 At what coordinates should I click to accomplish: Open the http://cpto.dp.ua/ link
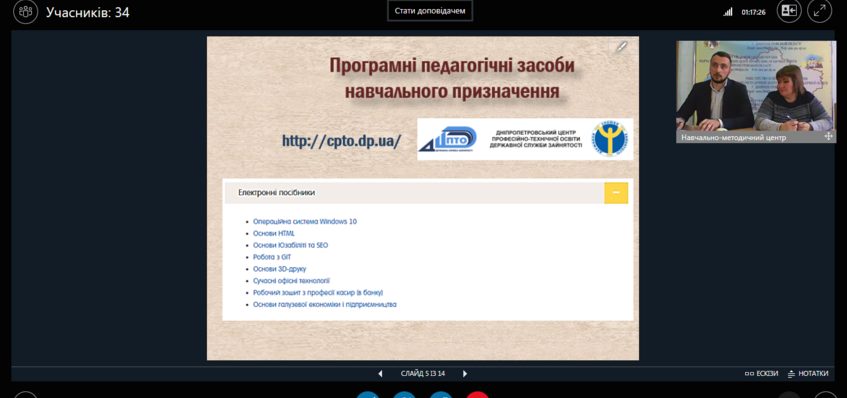coord(341,141)
